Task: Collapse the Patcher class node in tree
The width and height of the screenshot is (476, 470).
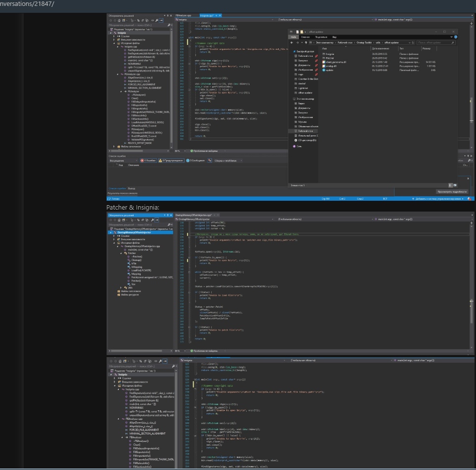Action: 121,253
